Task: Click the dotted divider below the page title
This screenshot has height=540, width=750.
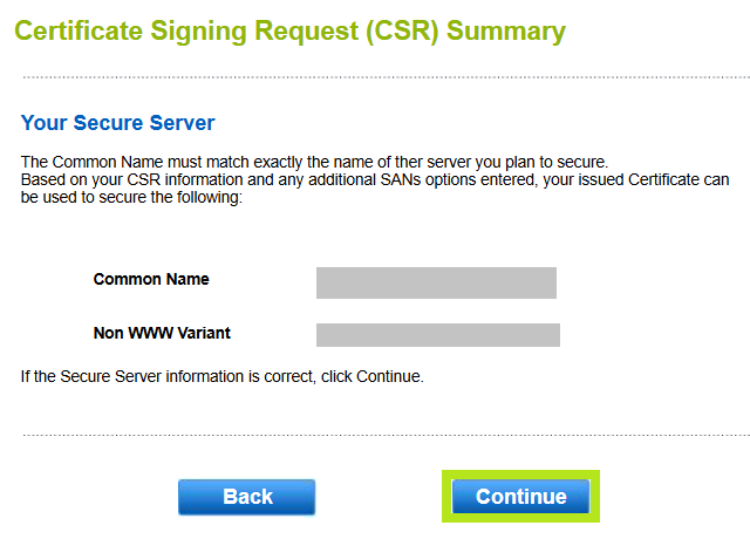Action: click(x=385, y=77)
